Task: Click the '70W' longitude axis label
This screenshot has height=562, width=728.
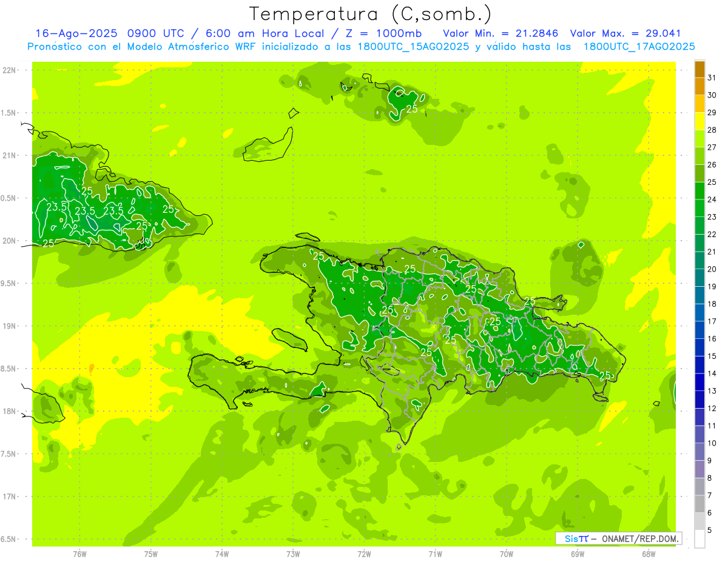Action: 507,554
